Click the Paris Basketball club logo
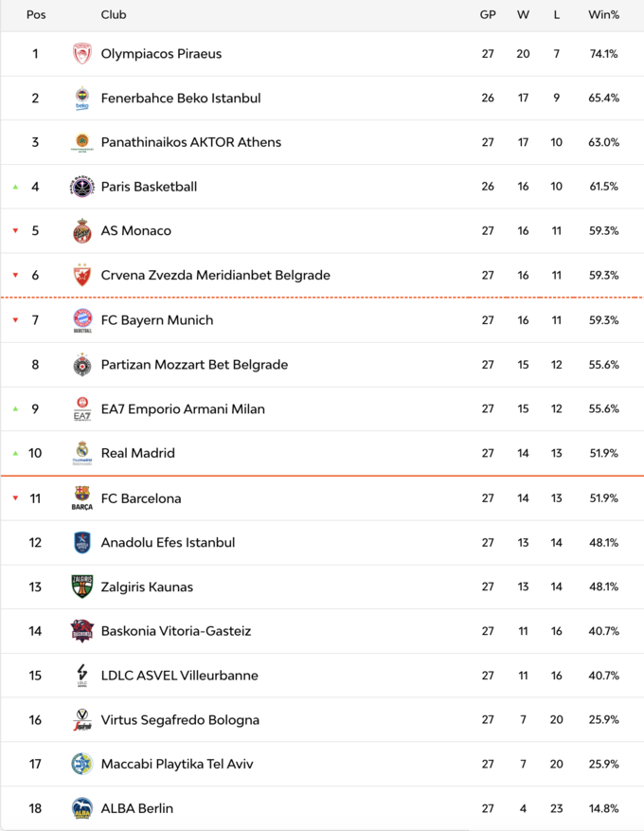This screenshot has height=831, width=644. coord(82,187)
